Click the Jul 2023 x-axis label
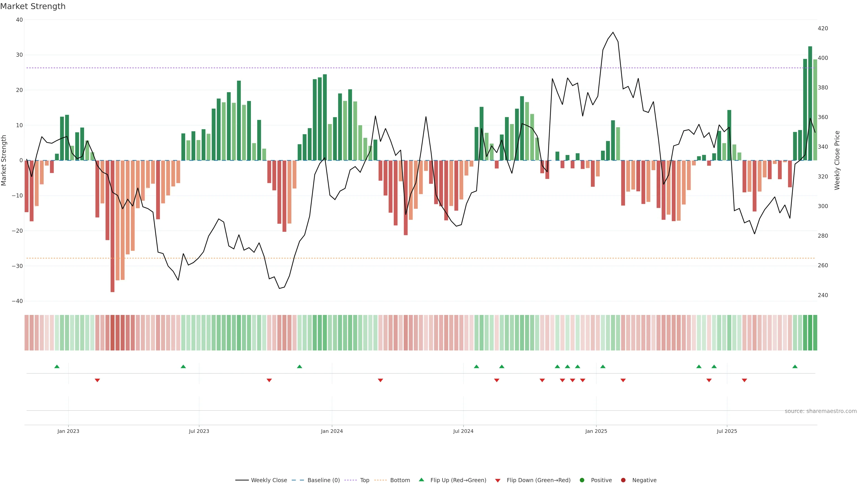Viewport: 868px width, 488px height. coord(199,431)
